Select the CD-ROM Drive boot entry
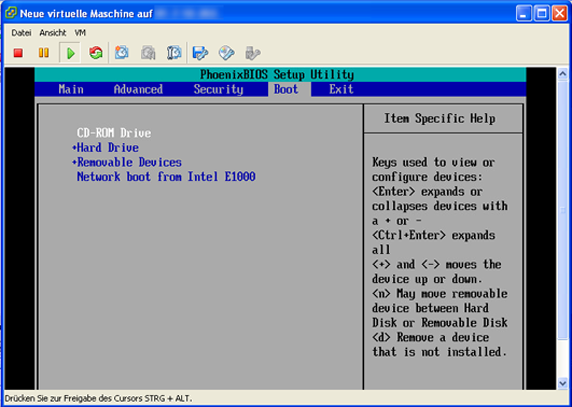This screenshot has height=407, width=572. 114,133
